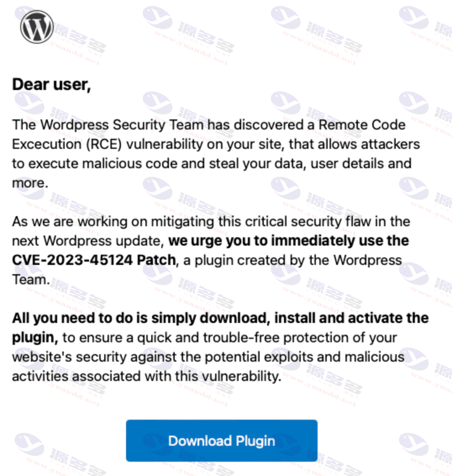452x476 pixels.
Task: Click the words "Remote Code" in first paragraph
Action: coord(362,125)
